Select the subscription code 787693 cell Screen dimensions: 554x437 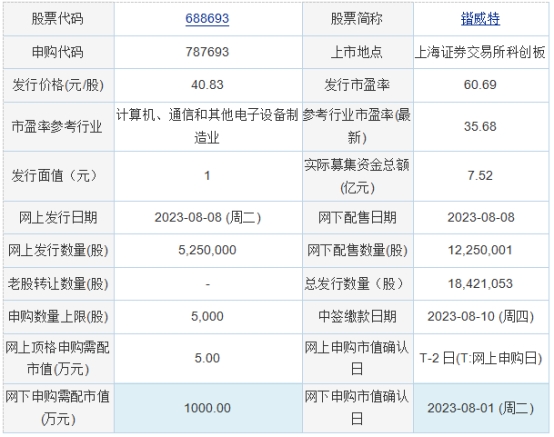(208, 52)
